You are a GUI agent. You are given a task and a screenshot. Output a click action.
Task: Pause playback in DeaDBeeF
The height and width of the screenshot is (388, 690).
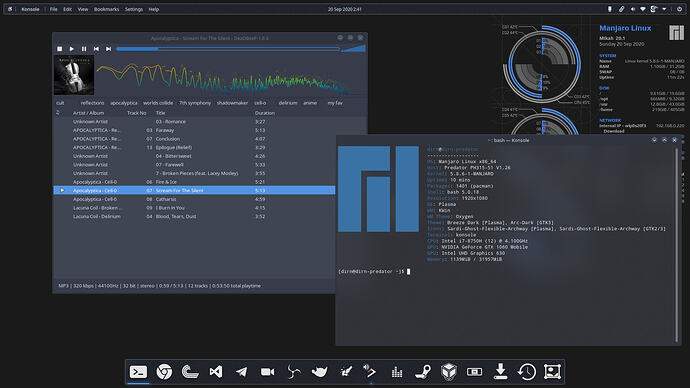pyautogui.click(x=84, y=49)
